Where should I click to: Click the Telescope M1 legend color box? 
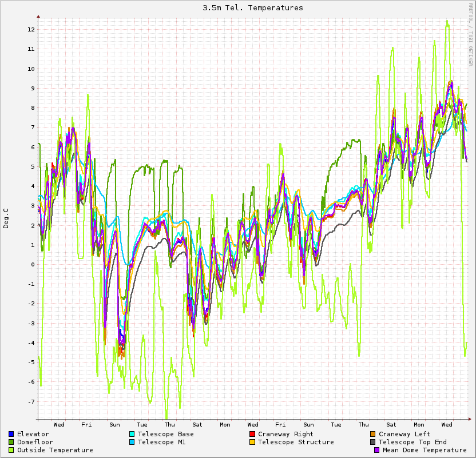(x=132, y=442)
